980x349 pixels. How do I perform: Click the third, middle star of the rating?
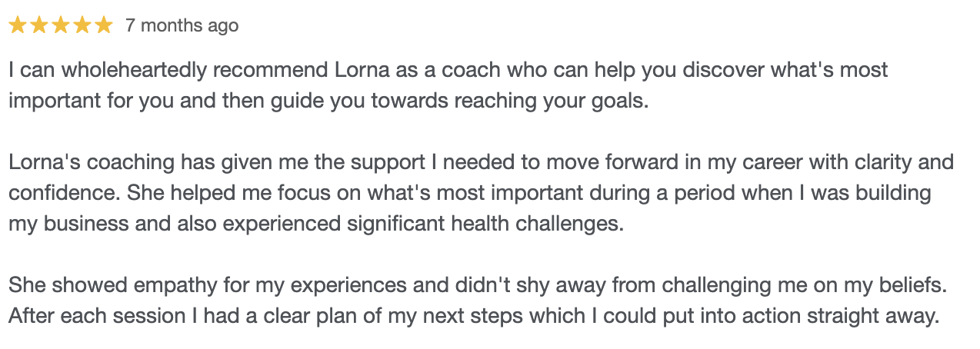(61, 26)
